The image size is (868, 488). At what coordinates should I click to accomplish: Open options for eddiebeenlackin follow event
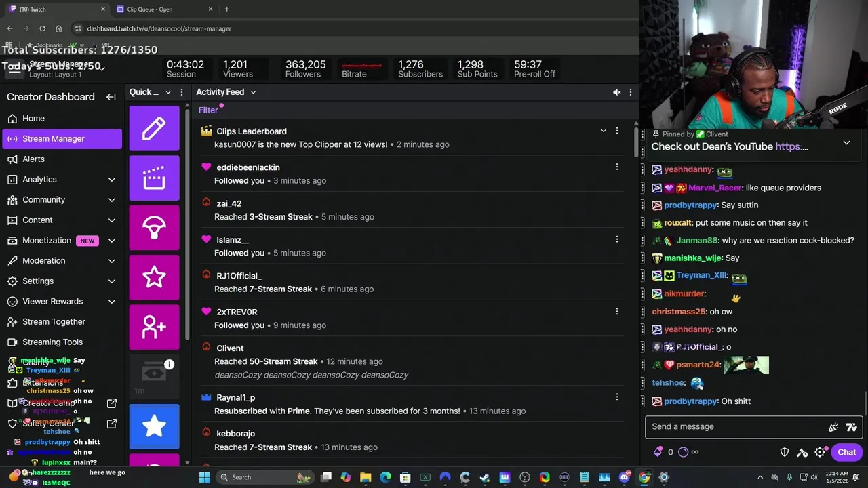pos(616,167)
